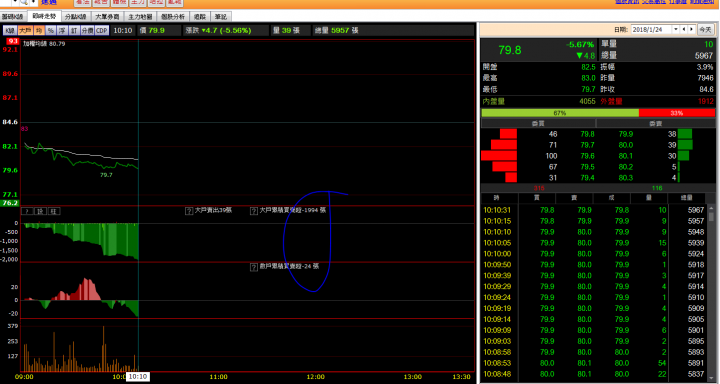Toggle the 分價 price distribution button

[x=87, y=31]
